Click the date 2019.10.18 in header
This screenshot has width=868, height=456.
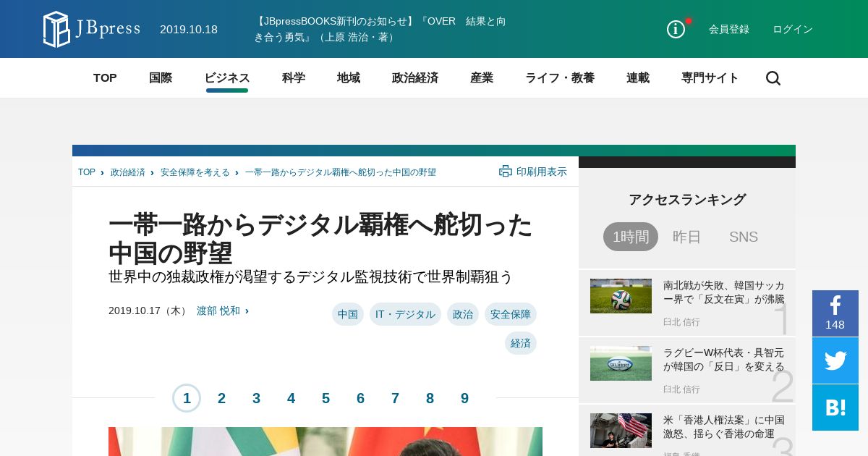(x=189, y=29)
